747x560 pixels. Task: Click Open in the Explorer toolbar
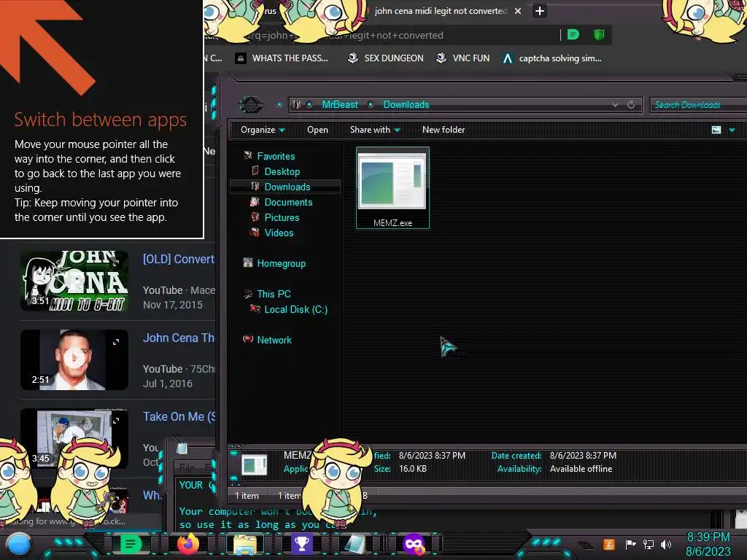pos(317,130)
